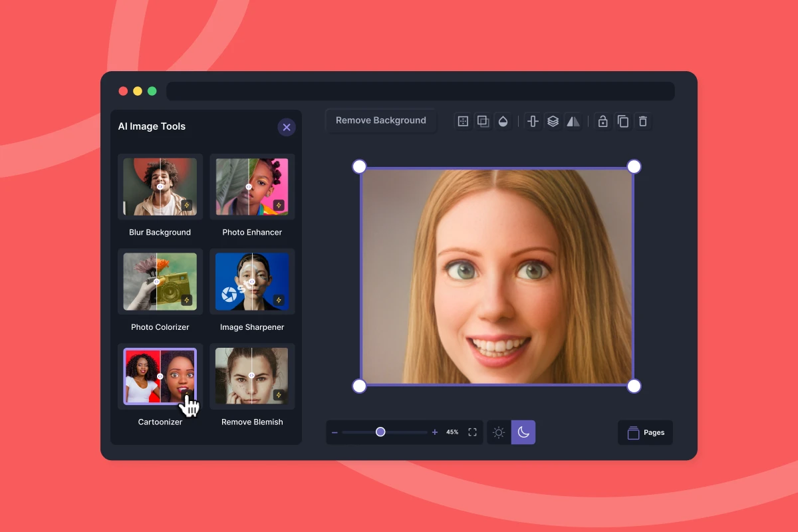Click the yellow minimize window dot
798x532 pixels.
tap(138, 91)
